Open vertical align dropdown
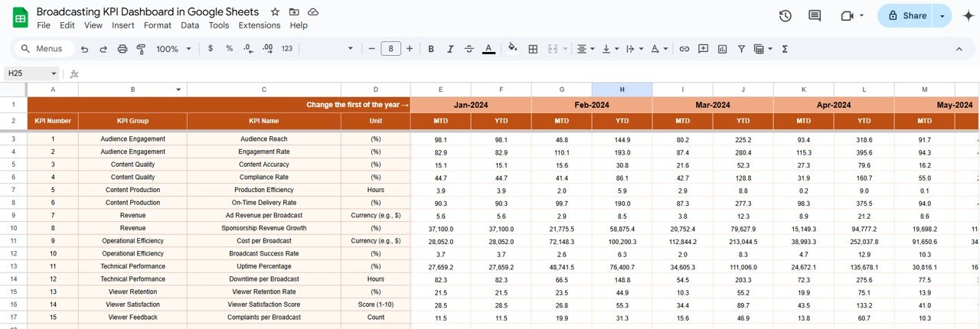Screen dimensions: 980x329 [610, 49]
